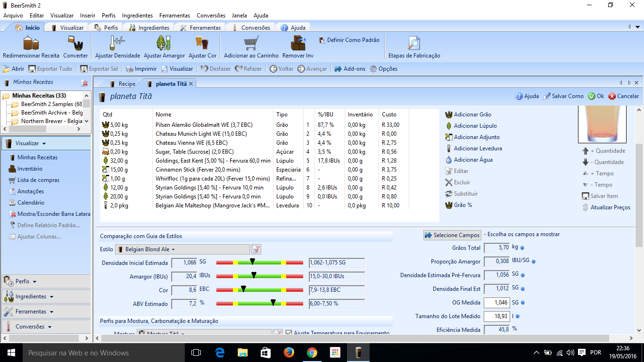Click the Amargor IBUs range slider

pos(259,276)
